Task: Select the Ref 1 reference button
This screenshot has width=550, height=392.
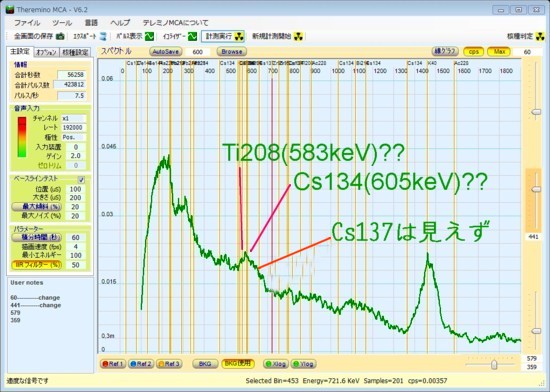Action: pyautogui.click(x=113, y=364)
